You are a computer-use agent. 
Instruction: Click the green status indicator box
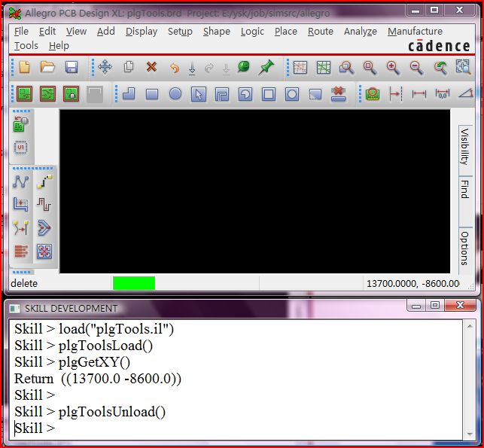(x=134, y=283)
